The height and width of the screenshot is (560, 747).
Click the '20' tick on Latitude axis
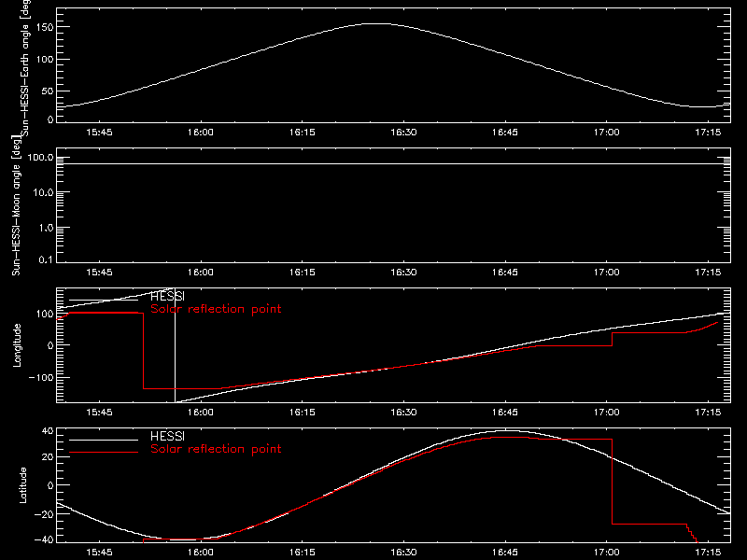48,456
